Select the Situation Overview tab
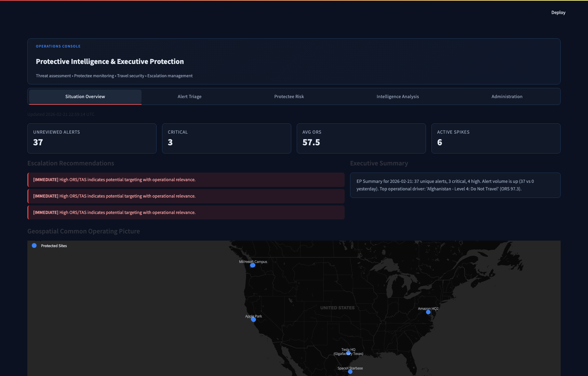Image resolution: width=588 pixels, height=376 pixels. [x=85, y=97]
